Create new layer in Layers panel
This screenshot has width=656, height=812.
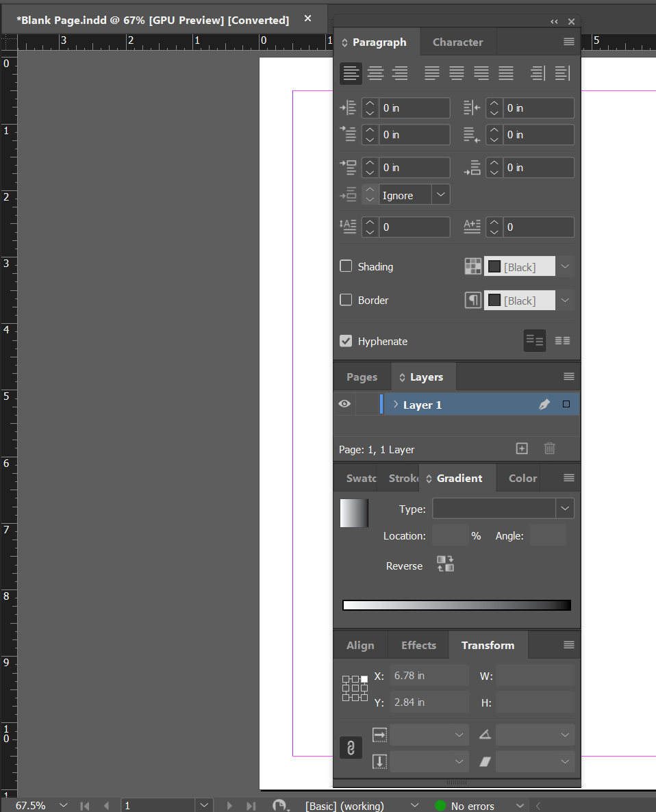pyautogui.click(x=522, y=448)
